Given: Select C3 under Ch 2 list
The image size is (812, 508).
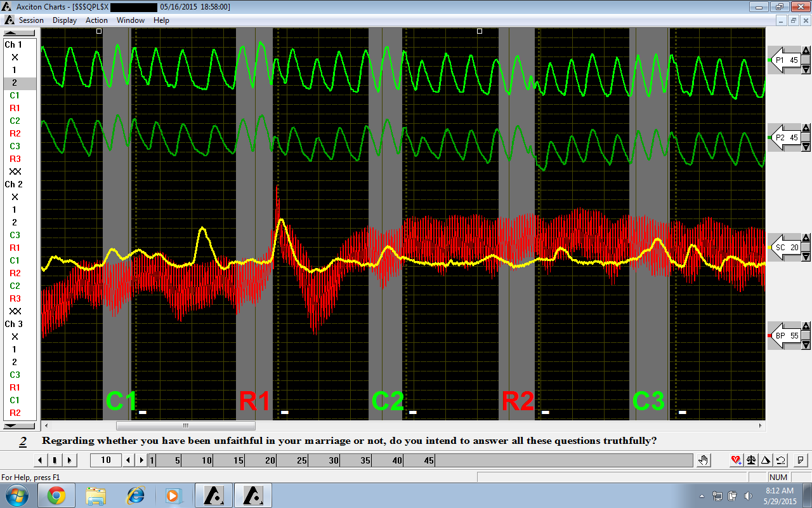Looking at the screenshot, I should tap(15, 235).
